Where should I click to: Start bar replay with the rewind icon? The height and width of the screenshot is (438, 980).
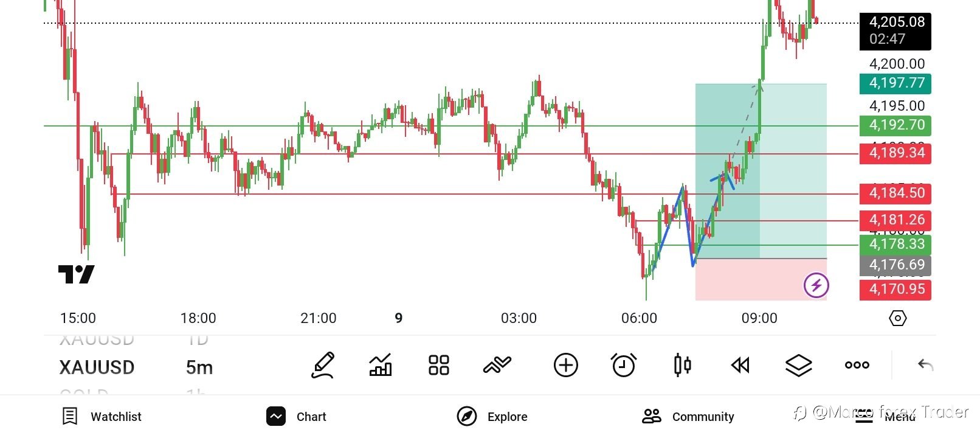740,365
